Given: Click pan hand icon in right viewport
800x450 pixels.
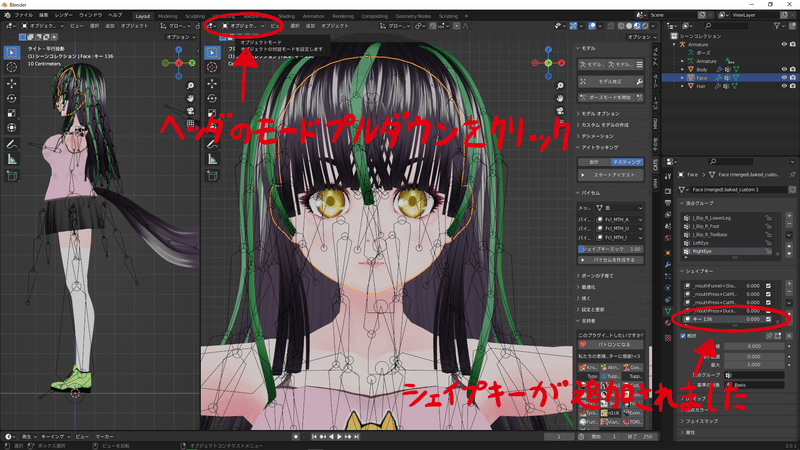Looking at the screenshot, I should [x=560, y=98].
